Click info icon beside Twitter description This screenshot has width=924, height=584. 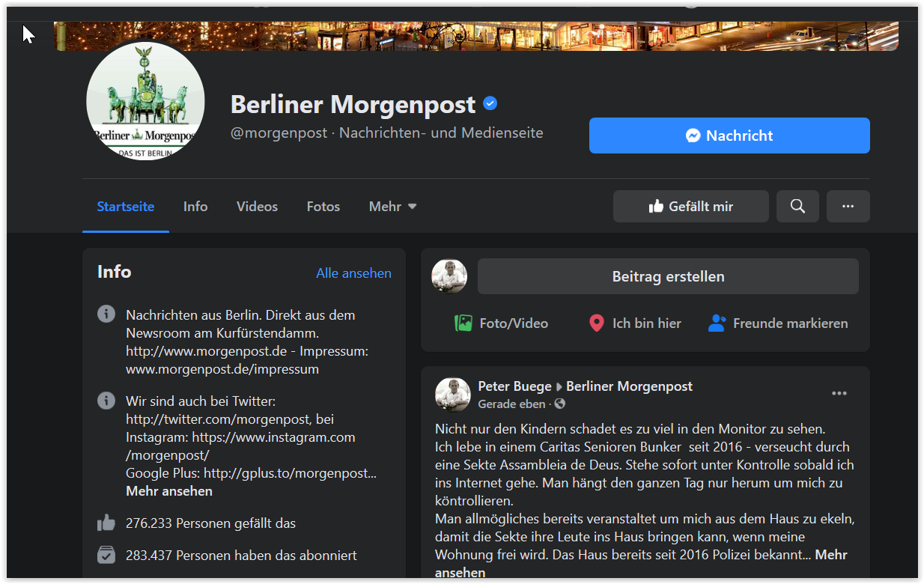(106, 401)
